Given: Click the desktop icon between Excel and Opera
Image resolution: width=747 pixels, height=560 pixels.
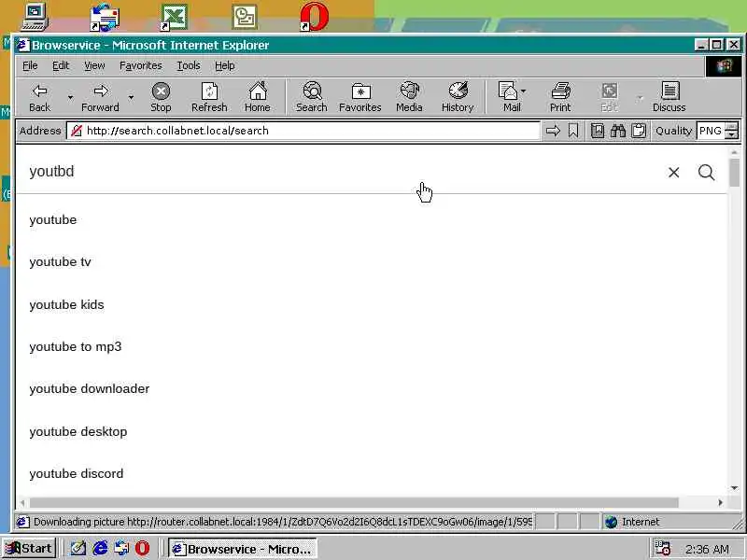Looking at the screenshot, I should [245, 17].
